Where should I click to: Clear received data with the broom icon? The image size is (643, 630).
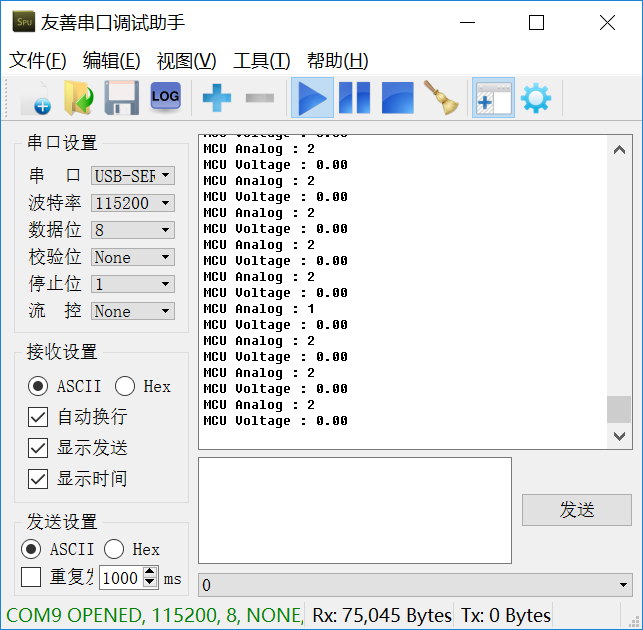pos(441,98)
